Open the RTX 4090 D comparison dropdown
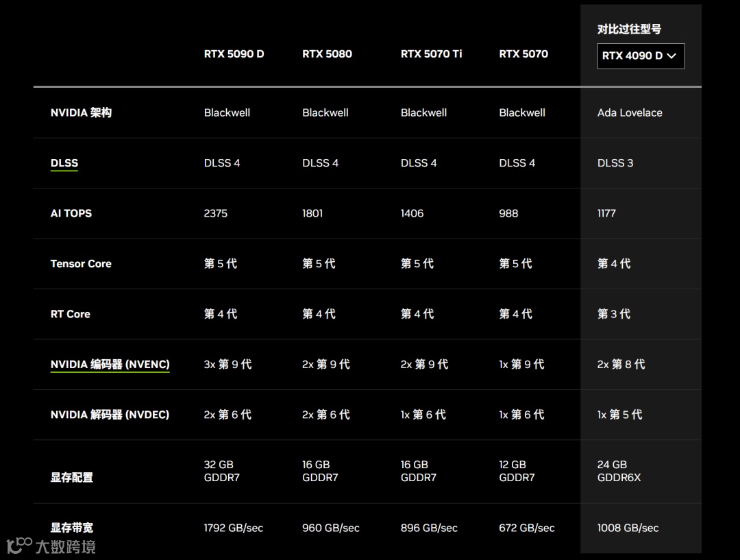This screenshot has width=740, height=560. tap(641, 56)
